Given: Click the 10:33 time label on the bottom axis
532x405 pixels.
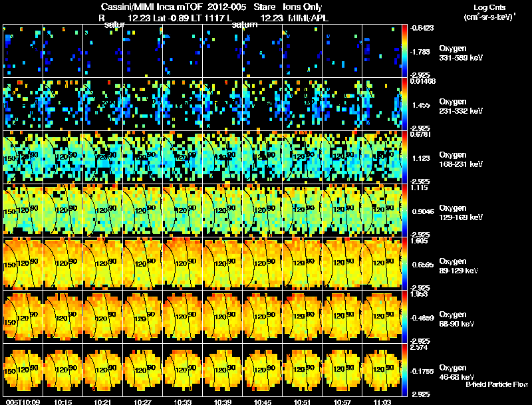Looking at the screenshot, I should coord(182,402).
